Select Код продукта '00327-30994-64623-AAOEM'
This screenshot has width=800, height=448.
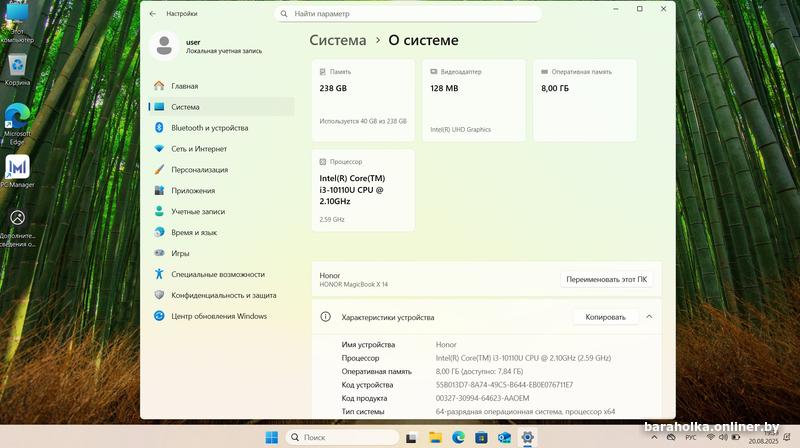click(x=482, y=398)
